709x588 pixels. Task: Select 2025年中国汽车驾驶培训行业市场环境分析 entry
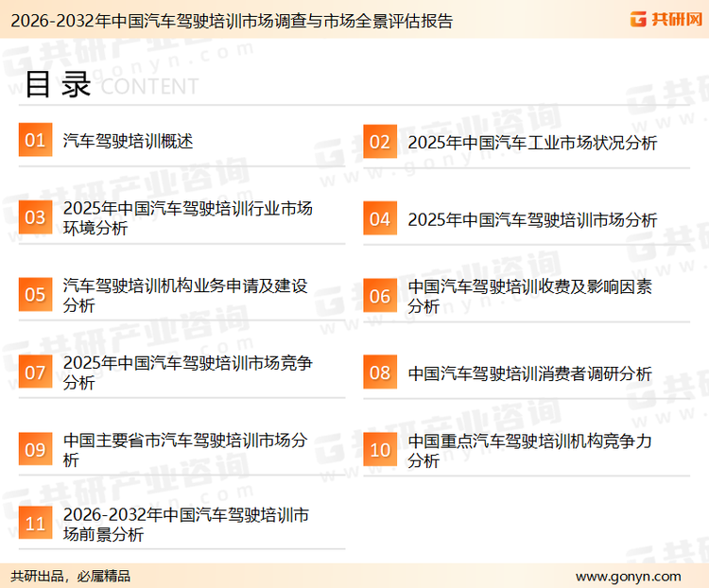click(188, 218)
